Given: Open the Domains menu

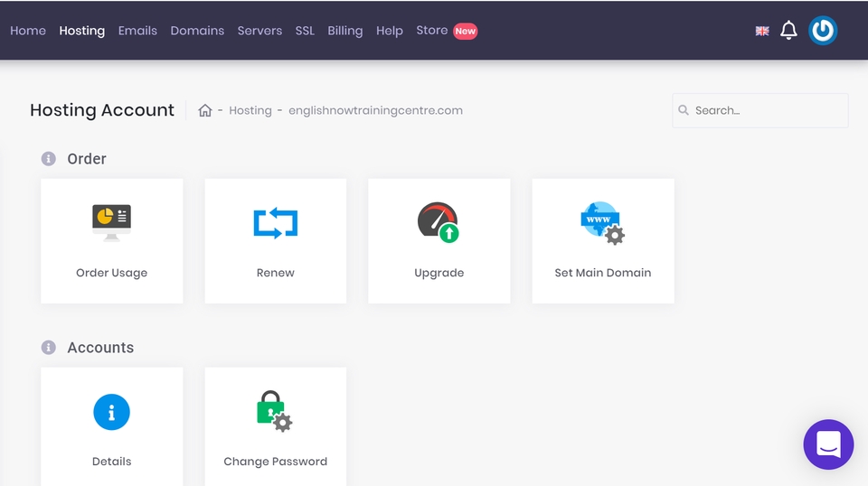Looking at the screenshot, I should (197, 31).
